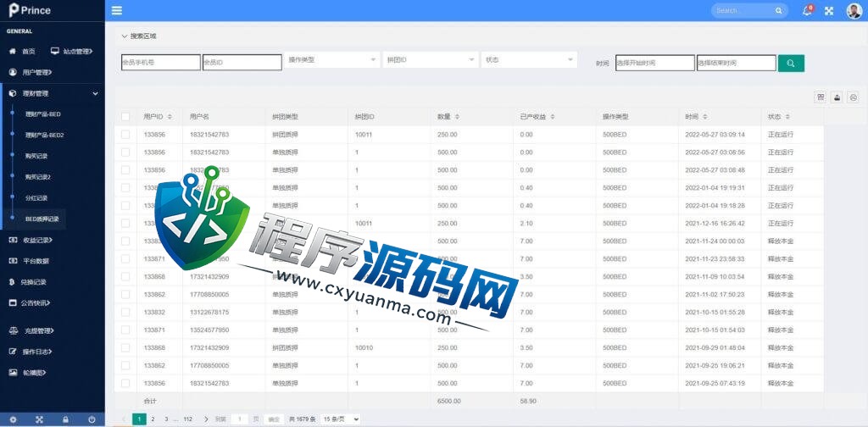Open the 状态 filter dropdown
This screenshot has width=868, height=427.
pos(529,60)
